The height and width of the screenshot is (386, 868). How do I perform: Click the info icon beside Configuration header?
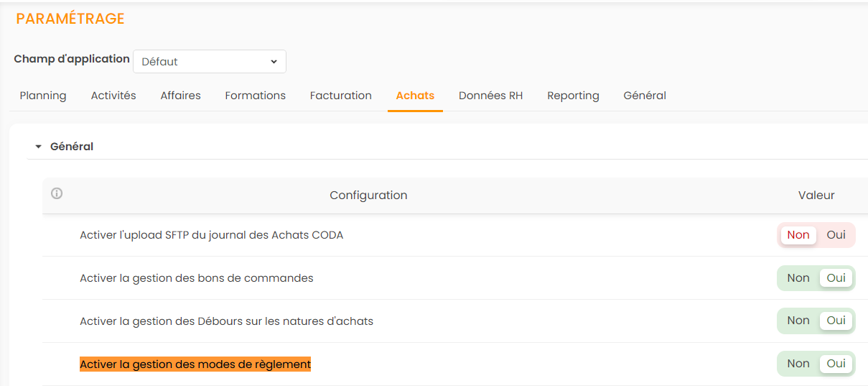(57, 193)
